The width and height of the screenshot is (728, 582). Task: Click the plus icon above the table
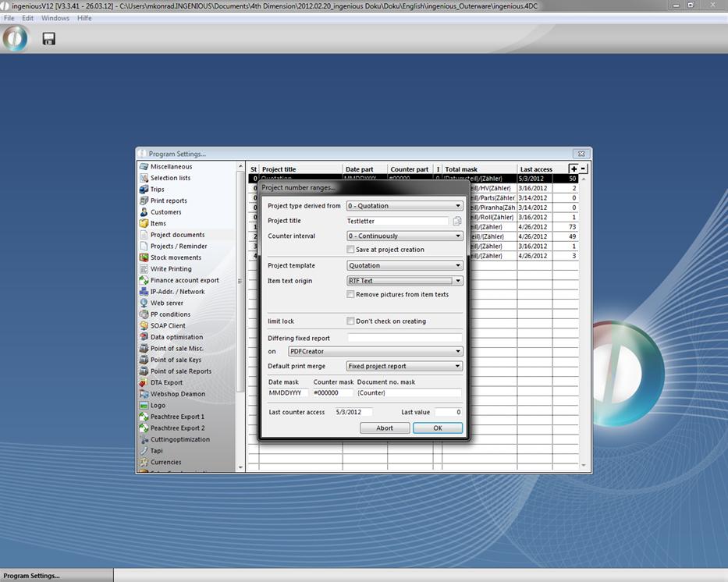click(x=574, y=169)
